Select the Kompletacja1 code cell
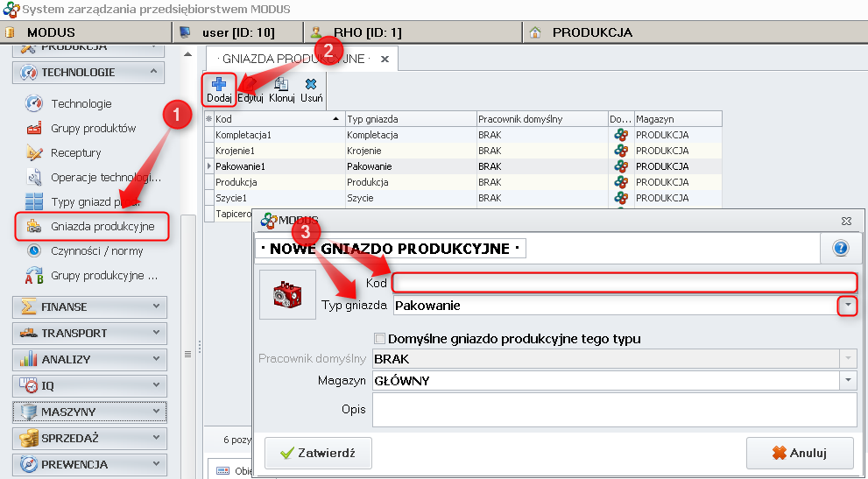Screen dimensions: 868x479 [279, 135]
